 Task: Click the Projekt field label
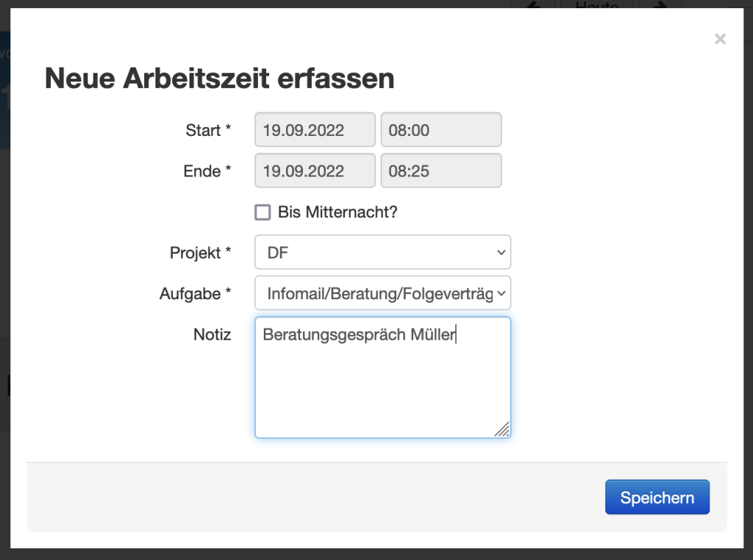point(200,253)
